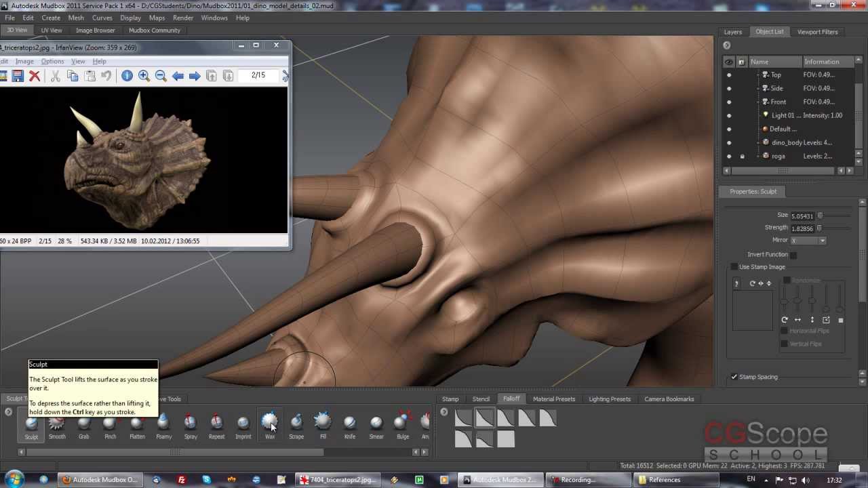Uncheck the Stamp Spacing checkbox

(734, 377)
